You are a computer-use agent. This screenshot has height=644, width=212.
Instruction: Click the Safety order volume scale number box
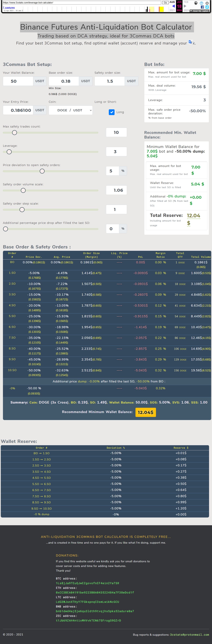click(x=116, y=190)
